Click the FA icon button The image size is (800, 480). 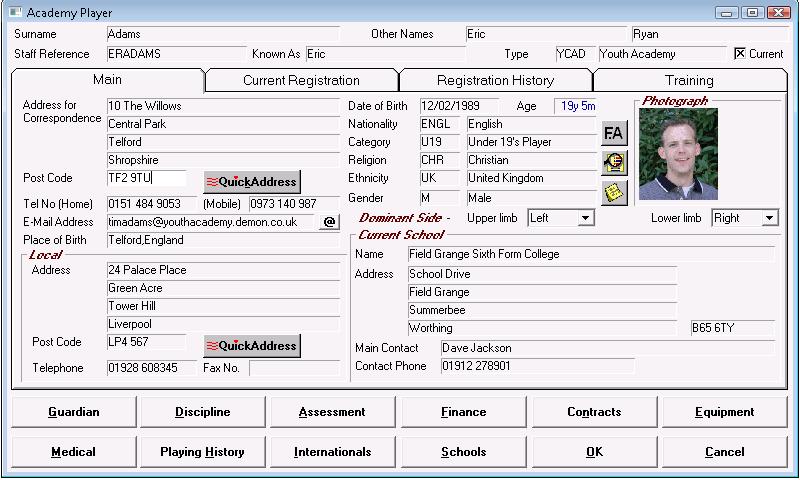click(x=614, y=134)
